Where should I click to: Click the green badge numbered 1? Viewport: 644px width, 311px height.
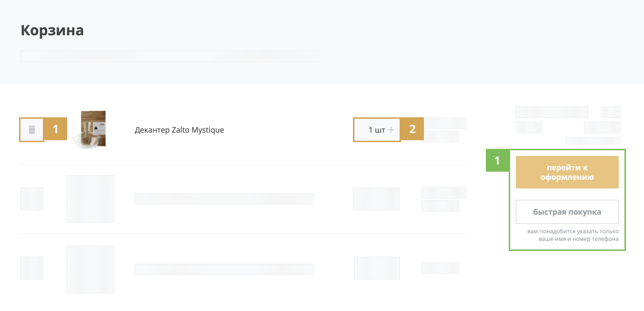(x=497, y=161)
